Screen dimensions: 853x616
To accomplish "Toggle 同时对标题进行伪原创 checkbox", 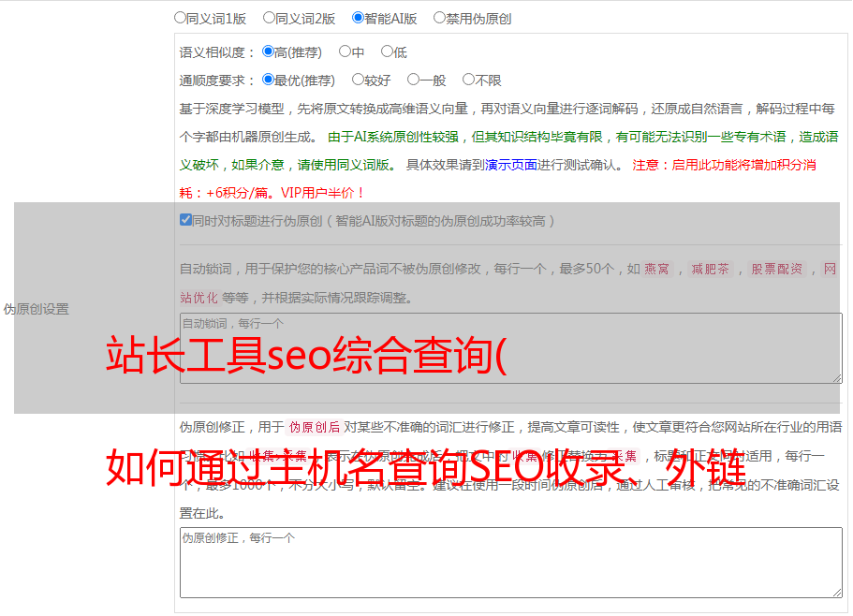I will (x=185, y=220).
